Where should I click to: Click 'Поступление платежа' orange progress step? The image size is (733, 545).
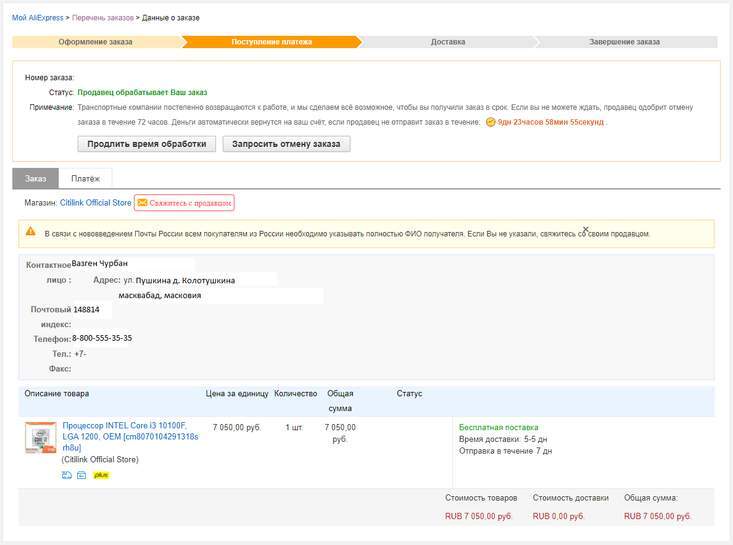tap(271, 42)
